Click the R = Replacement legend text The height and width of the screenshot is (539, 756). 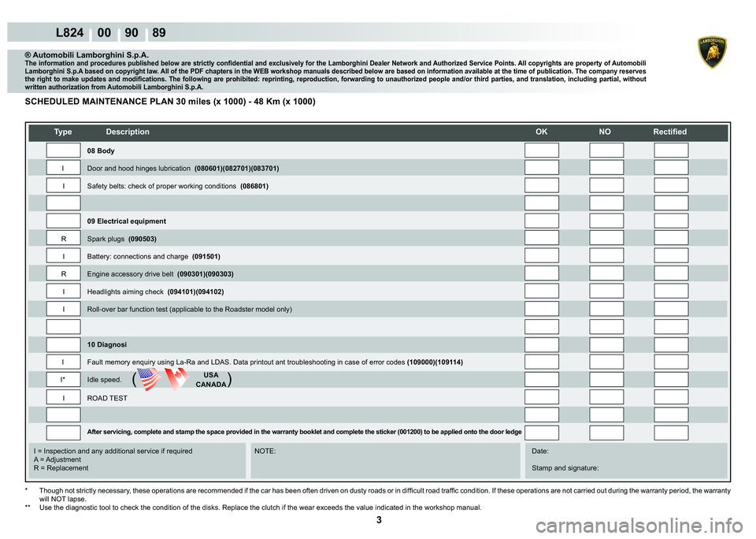point(61,468)
